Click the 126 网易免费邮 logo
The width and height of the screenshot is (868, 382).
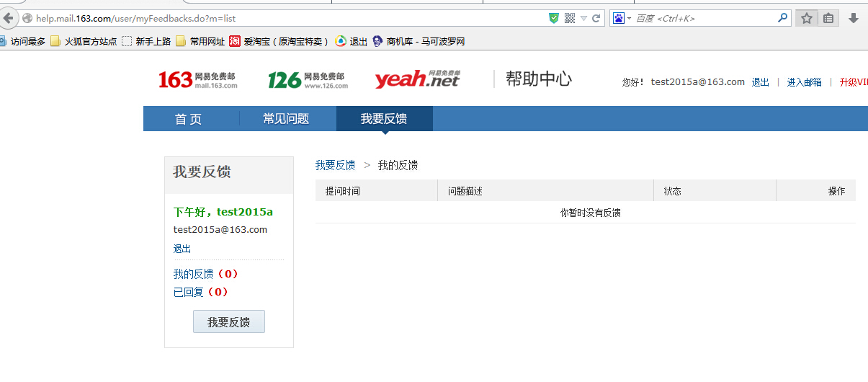(x=308, y=80)
